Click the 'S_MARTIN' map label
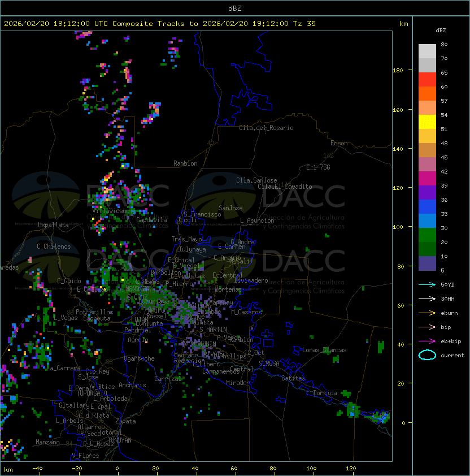 (213, 330)
